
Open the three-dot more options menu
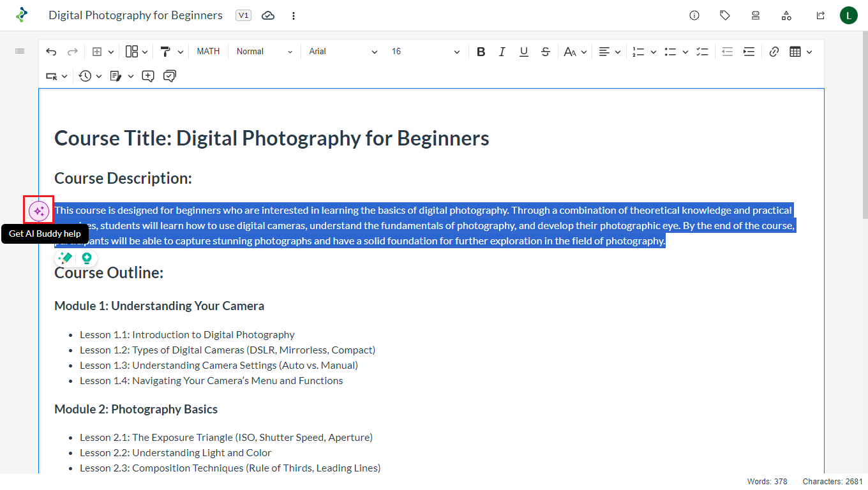[x=294, y=15]
